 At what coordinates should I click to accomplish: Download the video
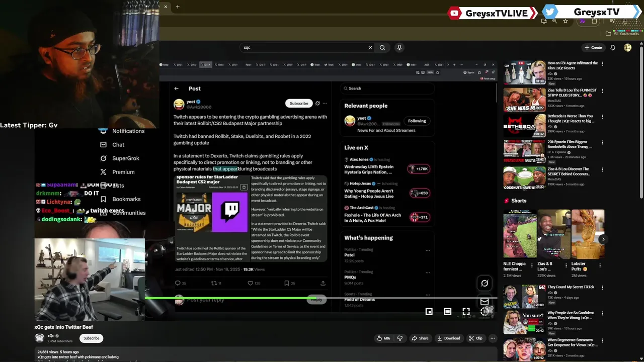(449, 338)
